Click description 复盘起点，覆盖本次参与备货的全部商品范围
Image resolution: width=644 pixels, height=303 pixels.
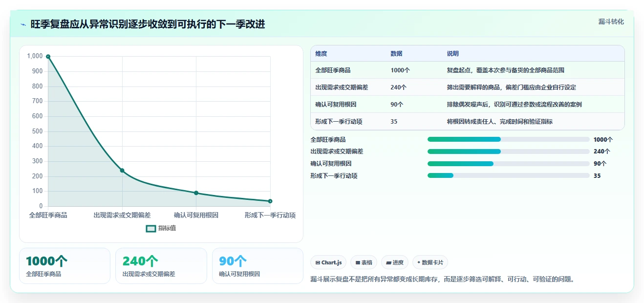(506, 70)
